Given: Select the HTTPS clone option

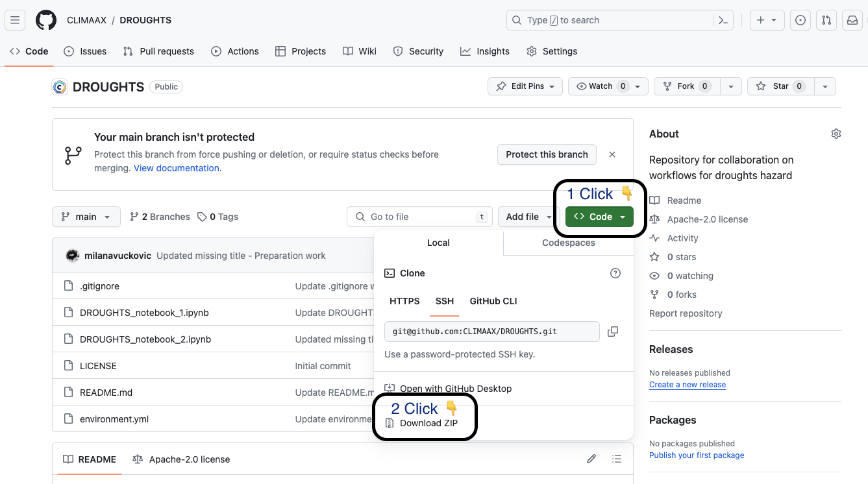Looking at the screenshot, I should tap(404, 301).
